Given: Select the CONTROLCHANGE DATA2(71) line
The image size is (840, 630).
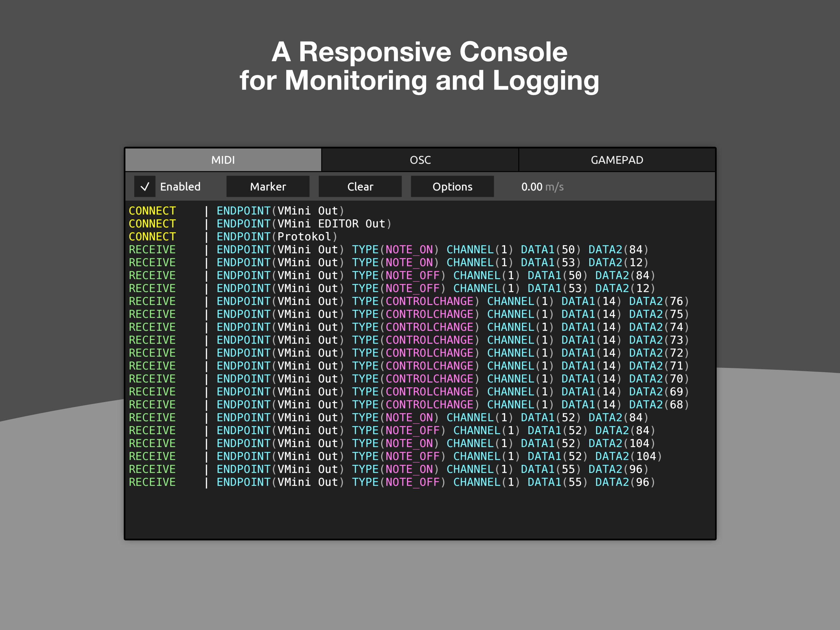Looking at the screenshot, I should [x=409, y=366].
